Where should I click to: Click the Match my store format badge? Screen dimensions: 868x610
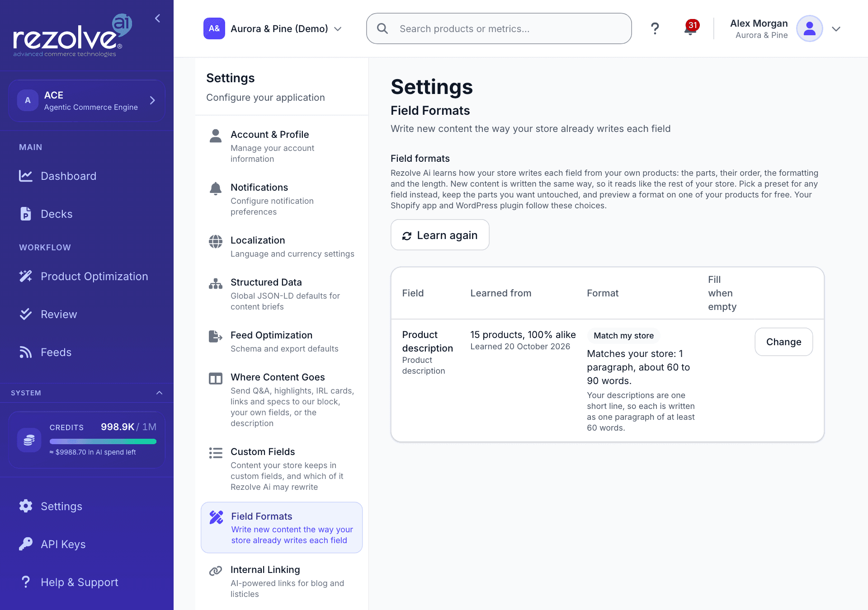pyautogui.click(x=623, y=335)
